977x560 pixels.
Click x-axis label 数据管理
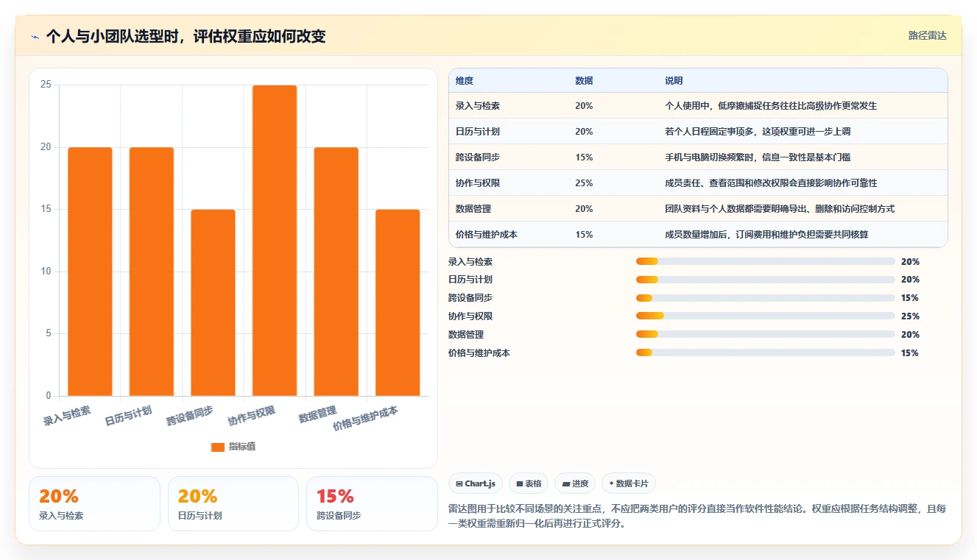317,414
